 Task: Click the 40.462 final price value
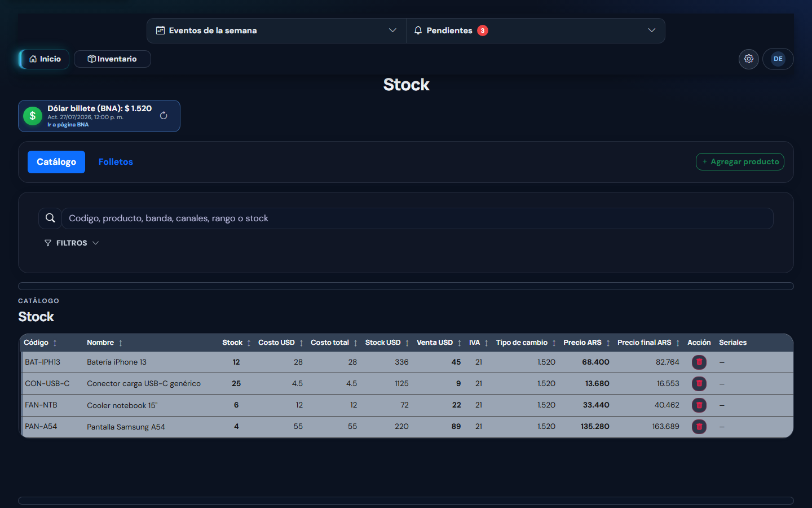pyautogui.click(x=667, y=405)
